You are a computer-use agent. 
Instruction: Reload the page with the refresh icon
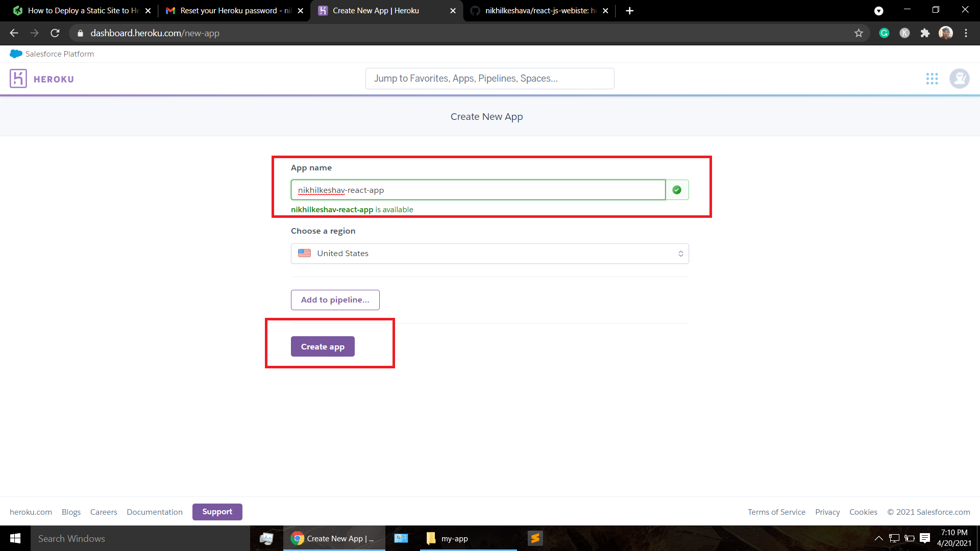[x=55, y=33]
